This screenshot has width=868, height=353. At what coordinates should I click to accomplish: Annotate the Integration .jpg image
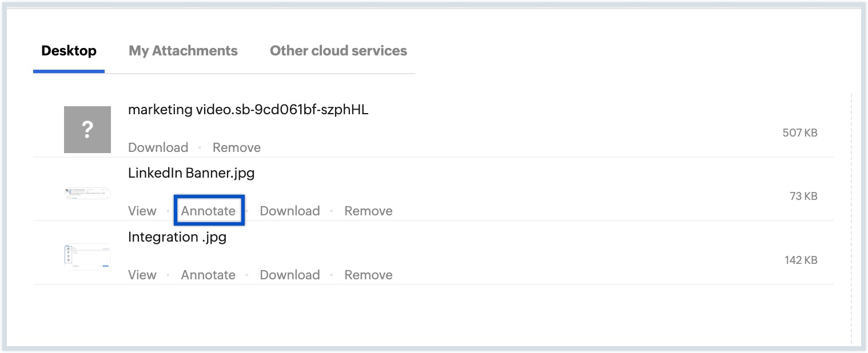[208, 275]
